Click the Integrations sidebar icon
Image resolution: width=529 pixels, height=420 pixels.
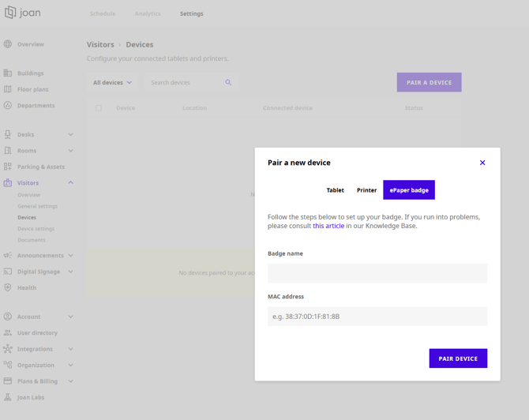coord(8,349)
